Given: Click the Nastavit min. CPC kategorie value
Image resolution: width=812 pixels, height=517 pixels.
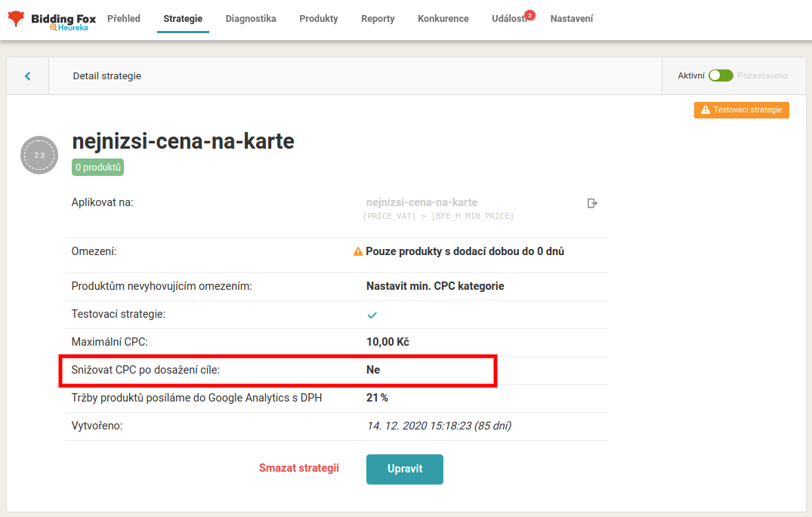Looking at the screenshot, I should (x=435, y=286).
